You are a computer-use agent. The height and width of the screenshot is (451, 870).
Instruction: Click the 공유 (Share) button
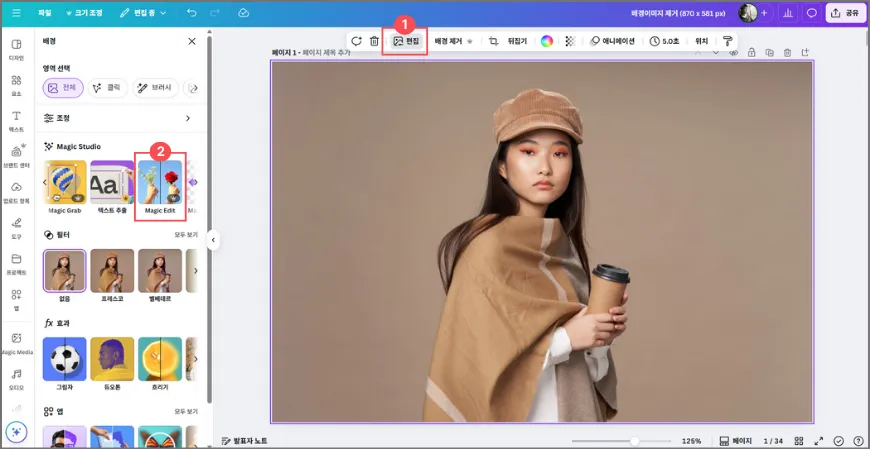coord(845,13)
